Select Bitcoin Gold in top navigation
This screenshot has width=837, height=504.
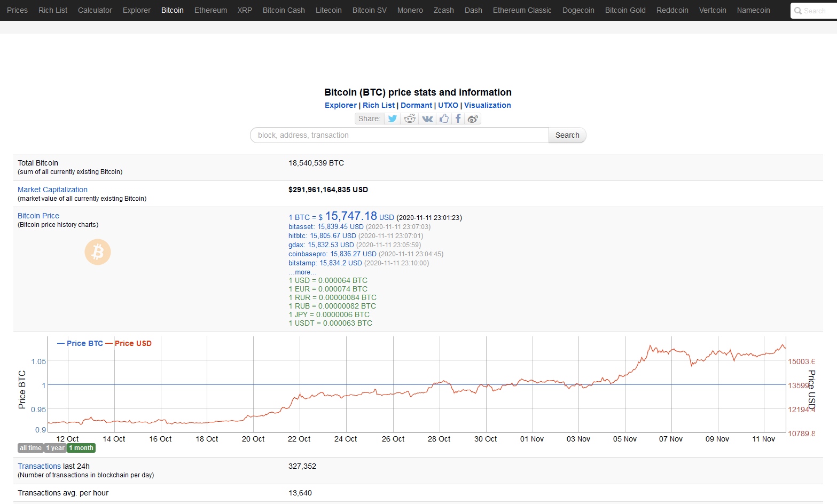pyautogui.click(x=625, y=10)
